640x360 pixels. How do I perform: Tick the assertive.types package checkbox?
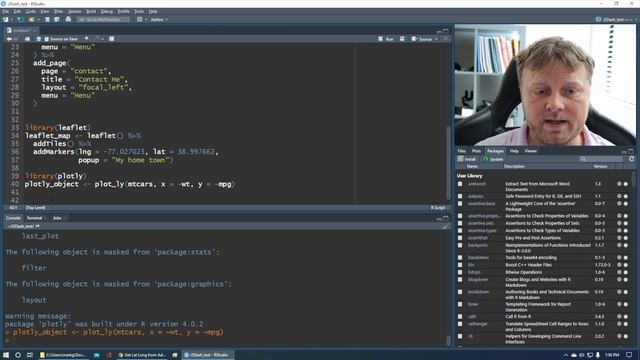coord(460,231)
